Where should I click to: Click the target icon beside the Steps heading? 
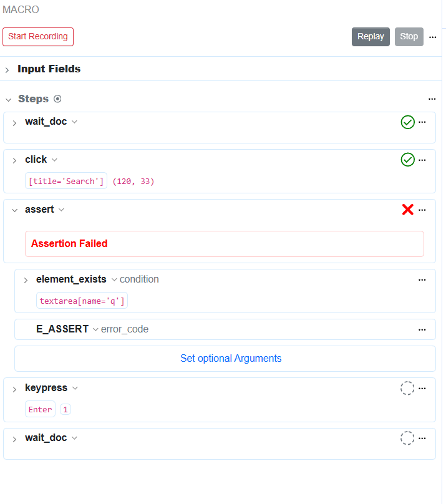(57, 99)
